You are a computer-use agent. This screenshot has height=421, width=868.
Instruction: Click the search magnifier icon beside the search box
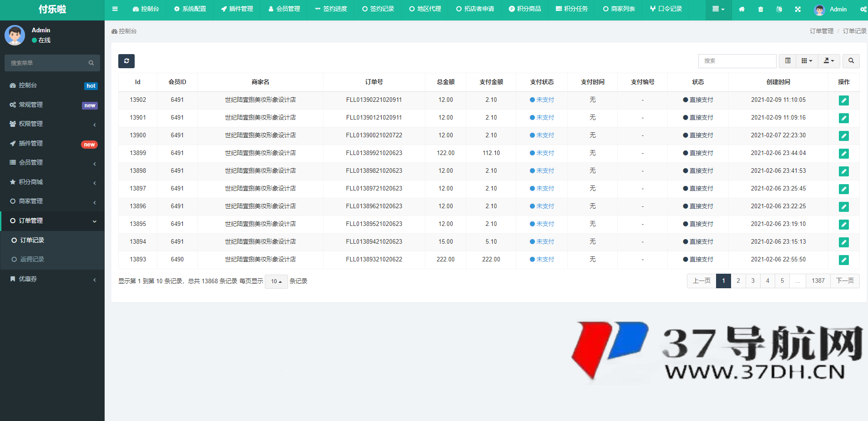(851, 60)
